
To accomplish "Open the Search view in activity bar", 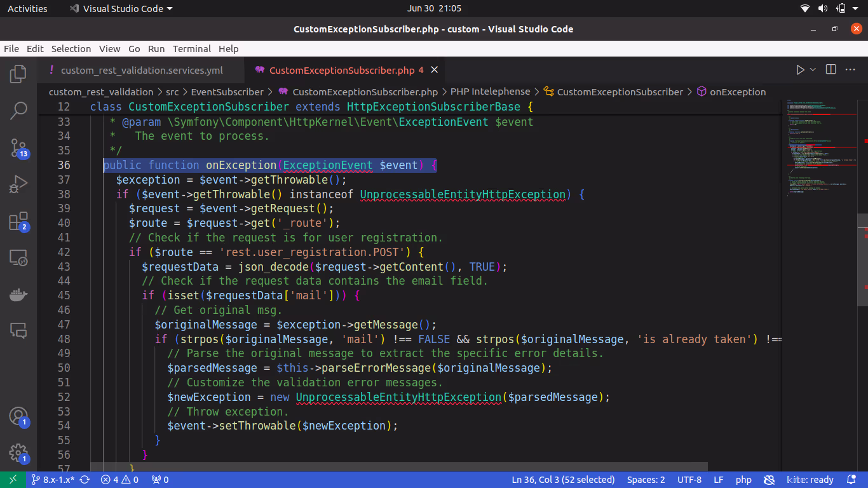I will click(x=18, y=111).
